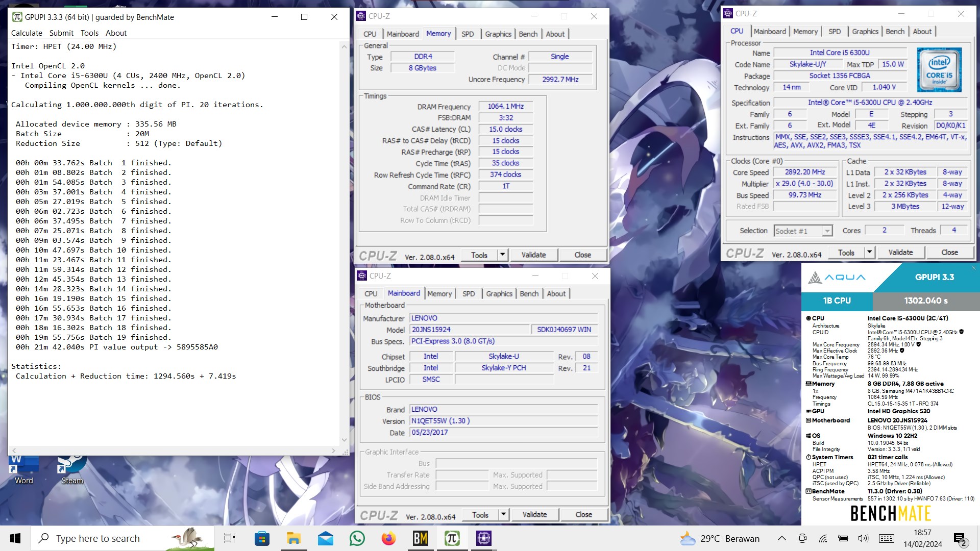The width and height of the screenshot is (980, 551).
Task: Open About tab in Memory CPU-Z window
Action: click(555, 34)
